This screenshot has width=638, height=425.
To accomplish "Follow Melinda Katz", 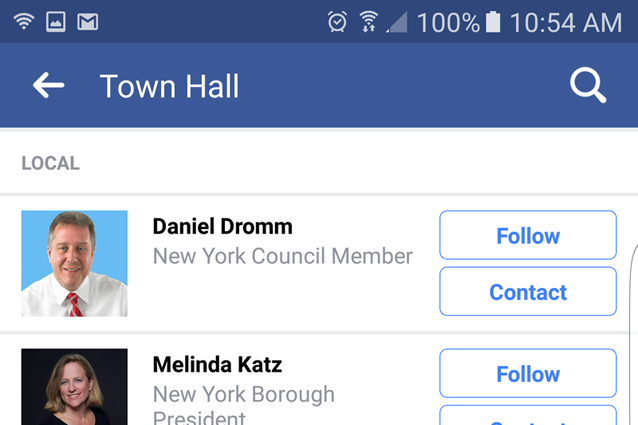I will click(528, 373).
